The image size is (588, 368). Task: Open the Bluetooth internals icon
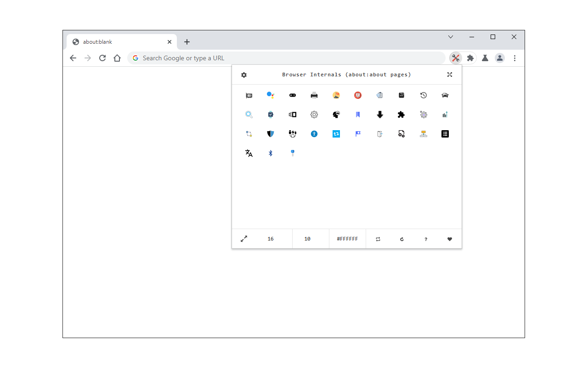tap(271, 153)
